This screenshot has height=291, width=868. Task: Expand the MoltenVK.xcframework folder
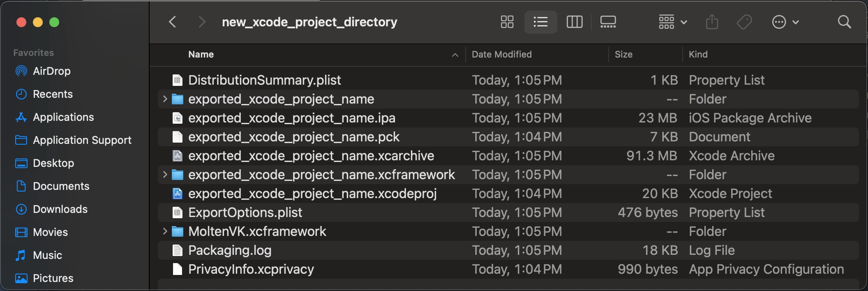point(165,231)
